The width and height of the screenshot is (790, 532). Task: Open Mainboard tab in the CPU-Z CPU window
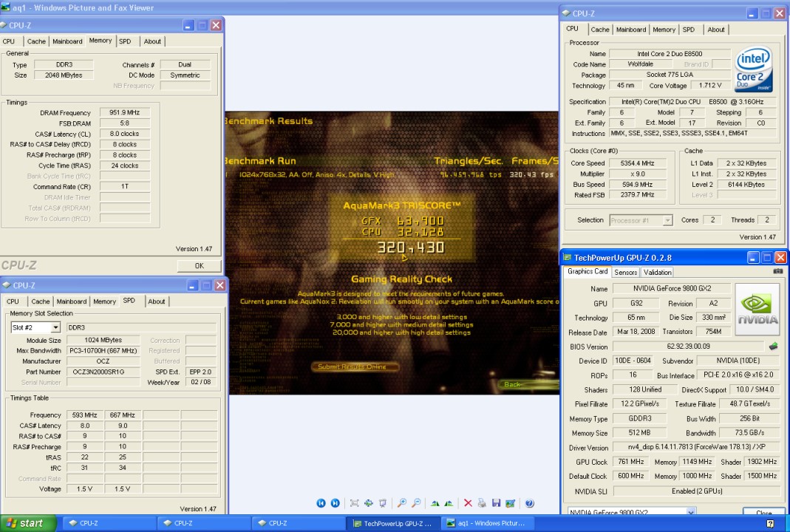(631, 30)
